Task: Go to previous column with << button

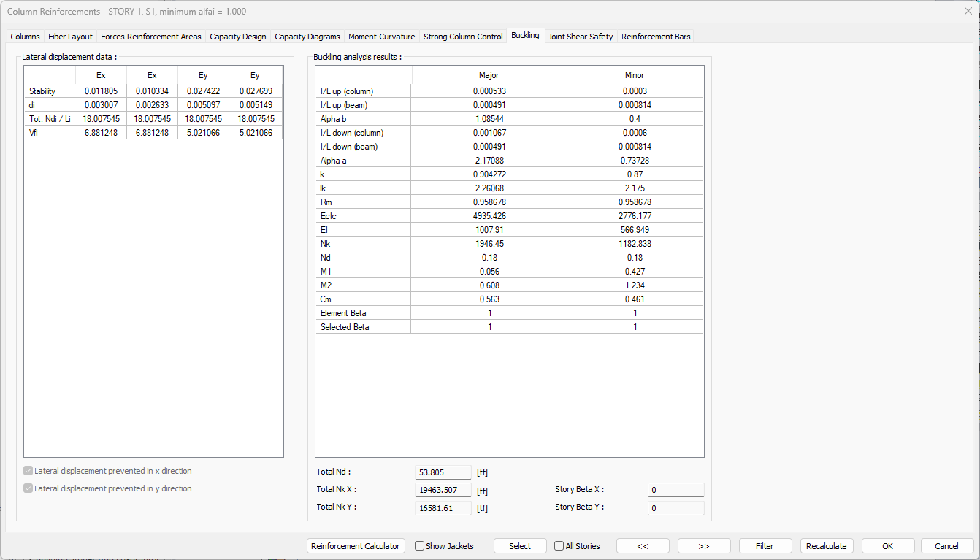Action: pos(643,546)
